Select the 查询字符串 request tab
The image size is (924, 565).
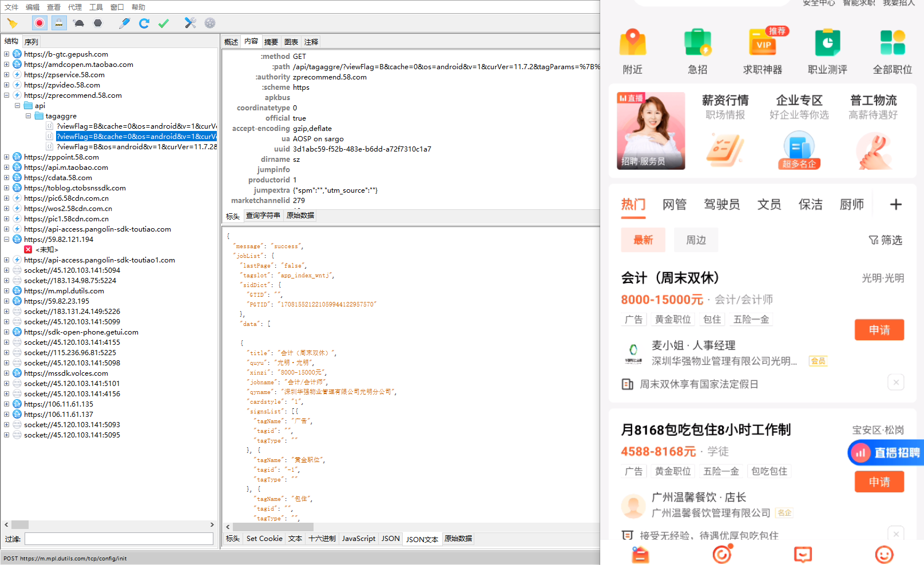pos(263,216)
